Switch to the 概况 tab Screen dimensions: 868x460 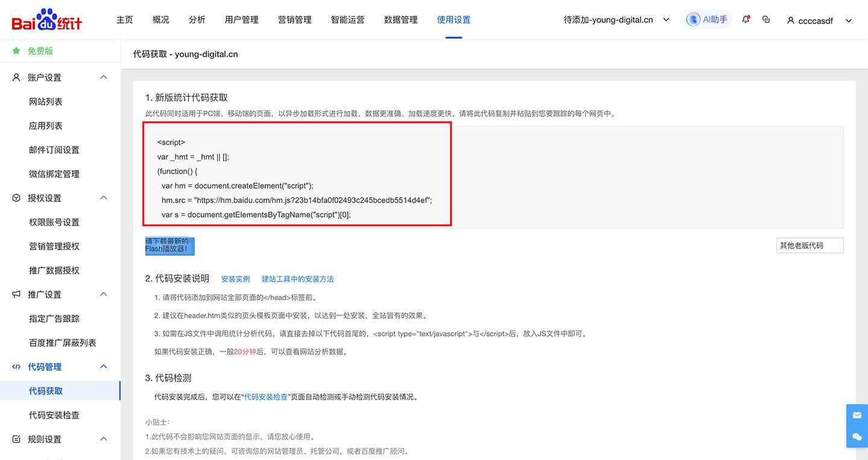tap(161, 20)
